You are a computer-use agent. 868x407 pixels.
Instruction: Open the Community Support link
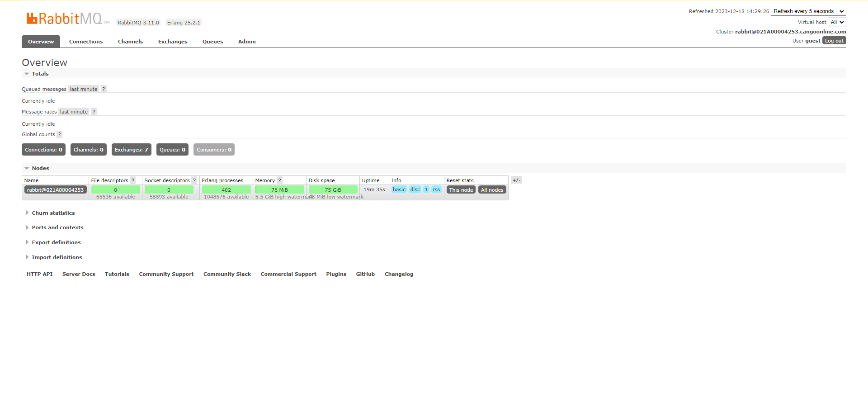[x=166, y=274]
